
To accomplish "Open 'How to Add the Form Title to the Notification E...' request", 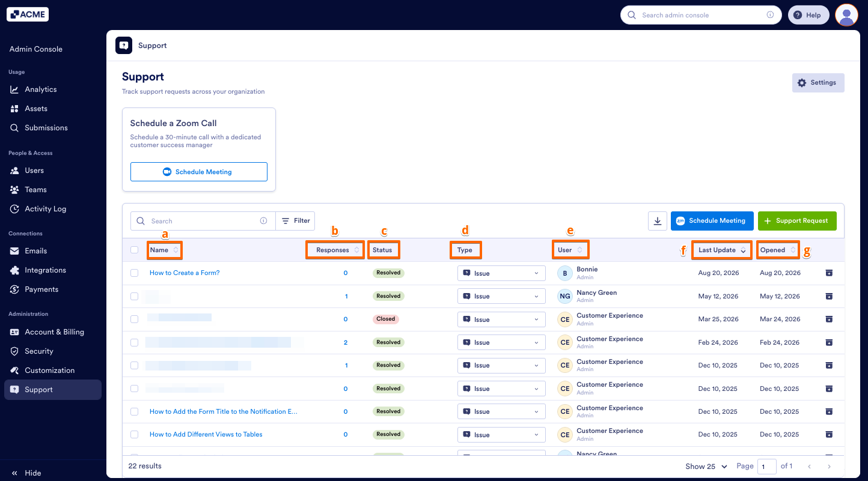I will coord(224,411).
